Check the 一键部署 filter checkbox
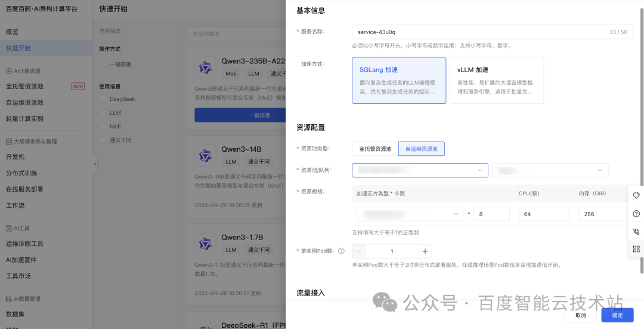The width and height of the screenshot is (644, 329). (103, 64)
